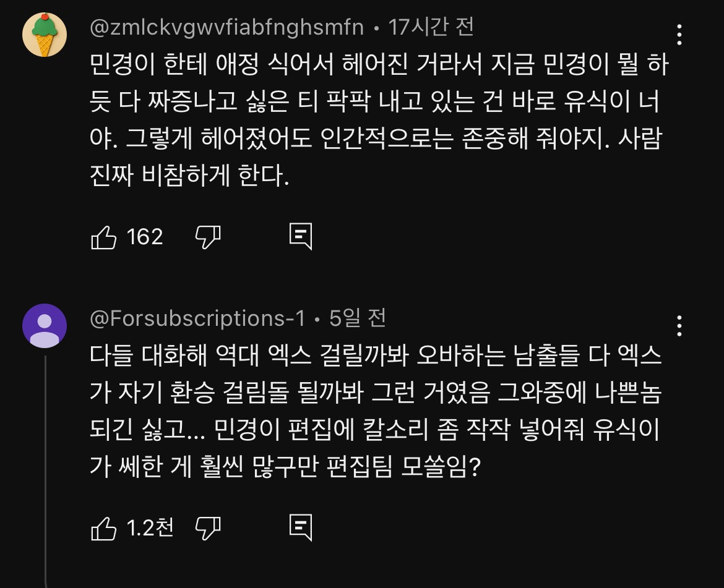The image size is (724, 588).
Task: Reply to the comment with 162 likes
Action: [x=301, y=237]
